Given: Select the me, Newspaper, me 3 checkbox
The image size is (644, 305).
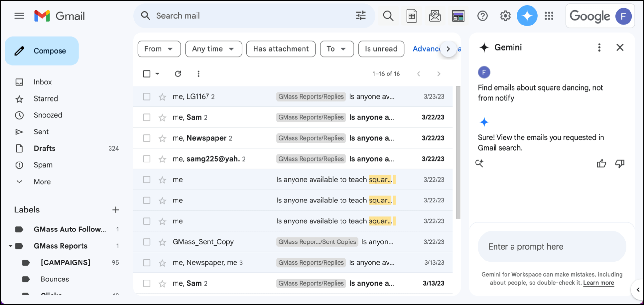Looking at the screenshot, I should (147, 263).
